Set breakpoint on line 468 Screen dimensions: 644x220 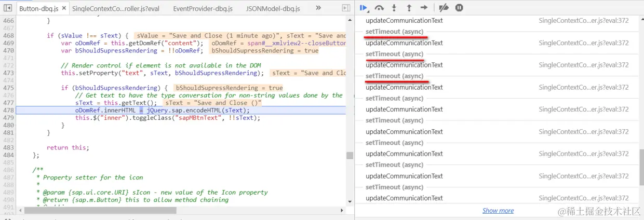coord(8,36)
